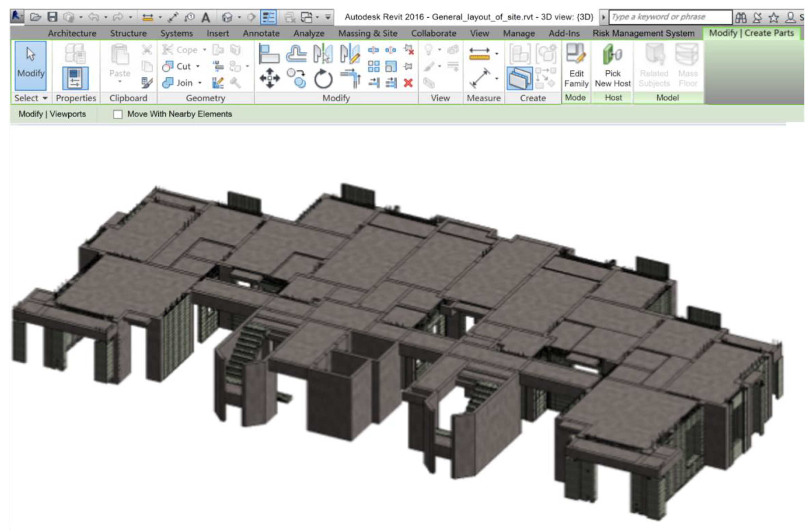Click the Create Parts icon
812x530 pixels.
click(x=519, y=78)
